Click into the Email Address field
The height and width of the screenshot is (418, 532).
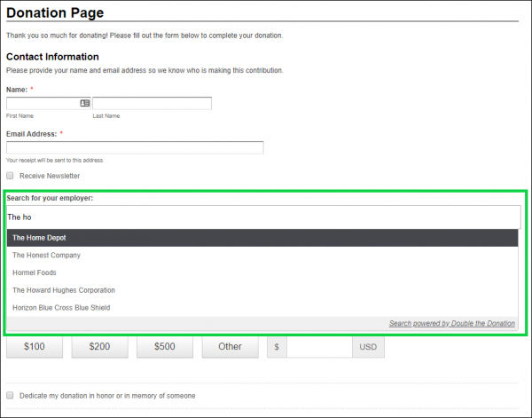pos(135,147)
